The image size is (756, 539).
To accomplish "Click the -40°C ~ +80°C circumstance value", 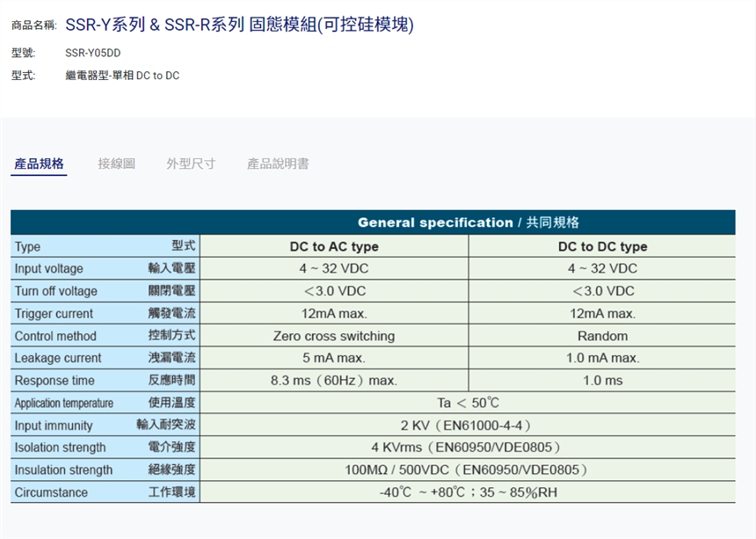I will (x=468, y=492).
